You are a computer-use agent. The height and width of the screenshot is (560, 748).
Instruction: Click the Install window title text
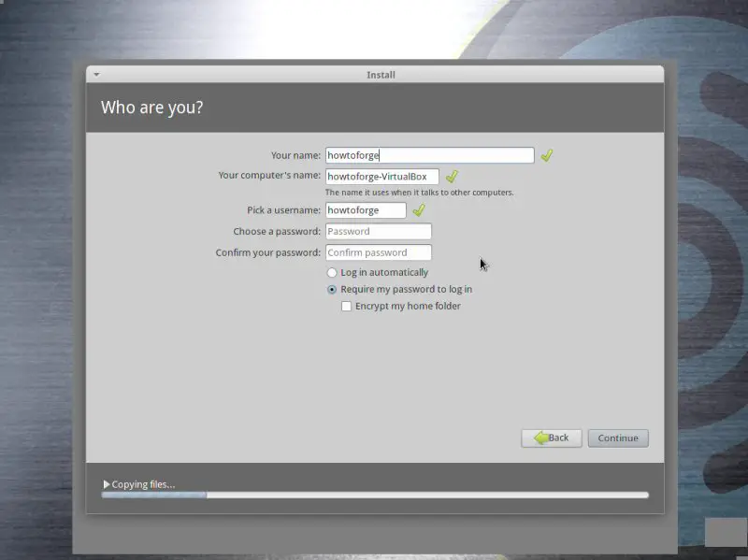tap(381, 75)
